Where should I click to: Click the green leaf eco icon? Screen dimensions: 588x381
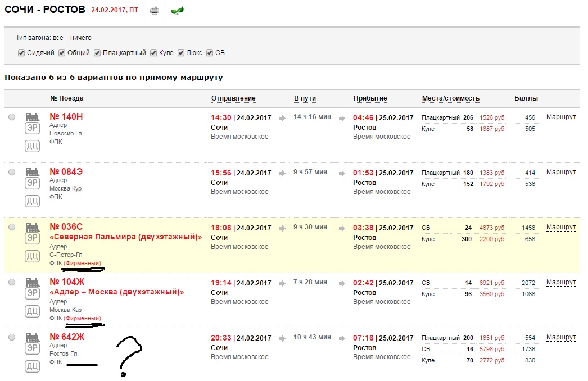click(177, 10)
